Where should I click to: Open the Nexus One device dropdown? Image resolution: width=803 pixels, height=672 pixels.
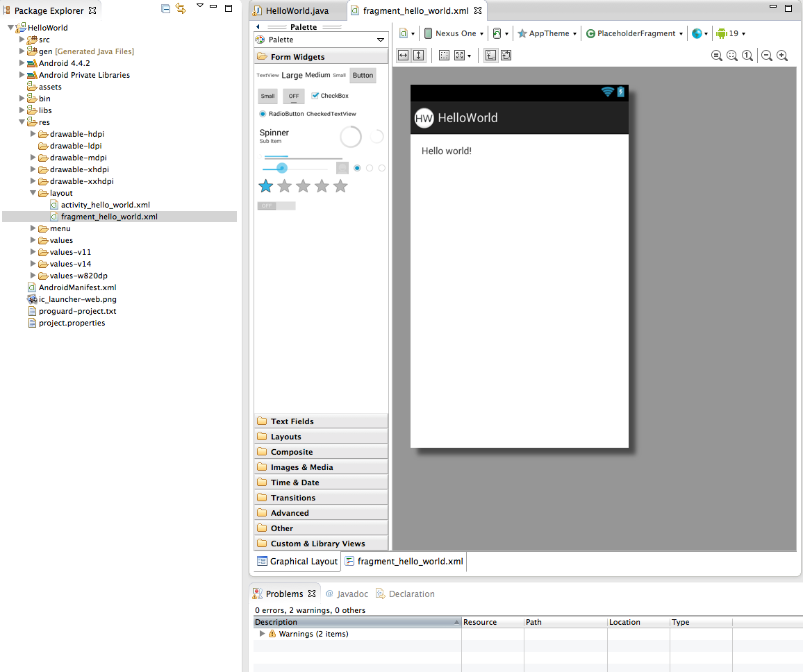tap(454, 33)
